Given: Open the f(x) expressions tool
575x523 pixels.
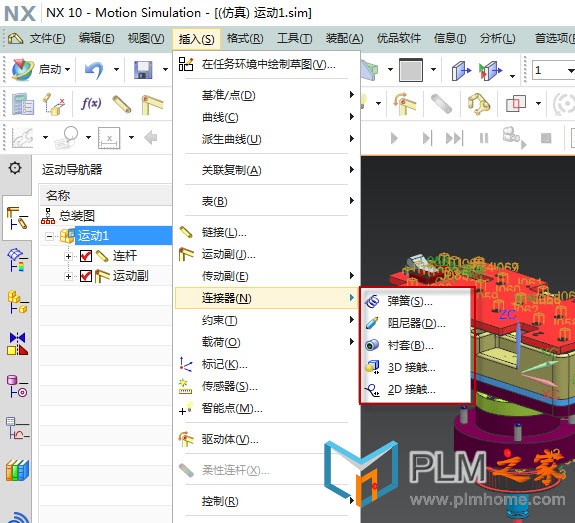Looking at the screenshot, I should pos(91,103).
